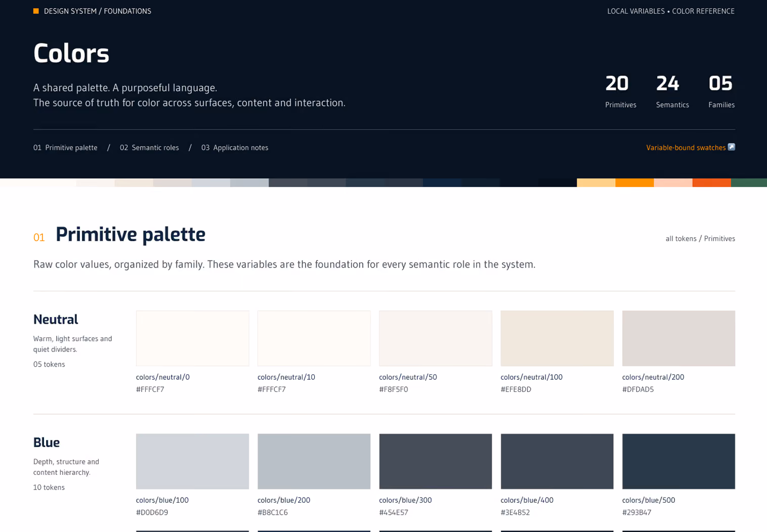The width and height of the screenshot is (767, 532).
Task: Click the "05 Families" stat
Action: (x=721, y=91)
